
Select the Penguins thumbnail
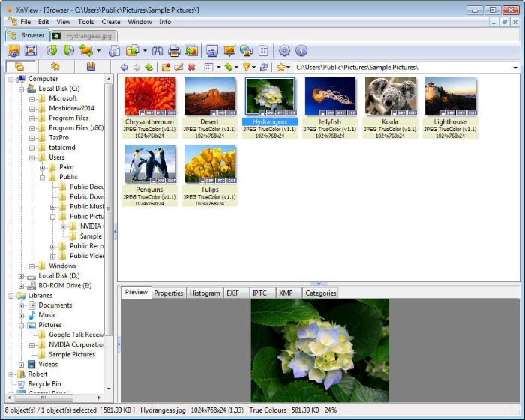click(x=150, y=164)
